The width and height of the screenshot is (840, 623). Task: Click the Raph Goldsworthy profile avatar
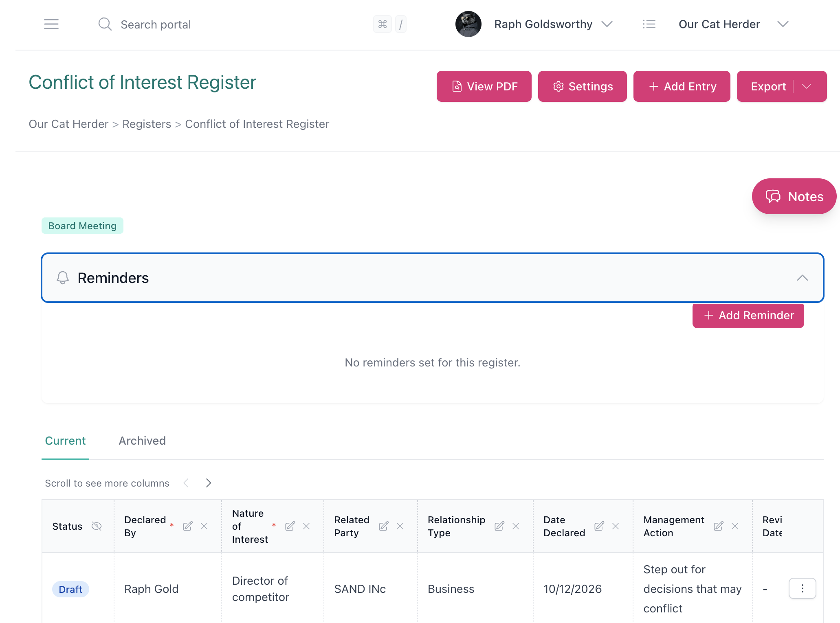(x=468, y=24)
